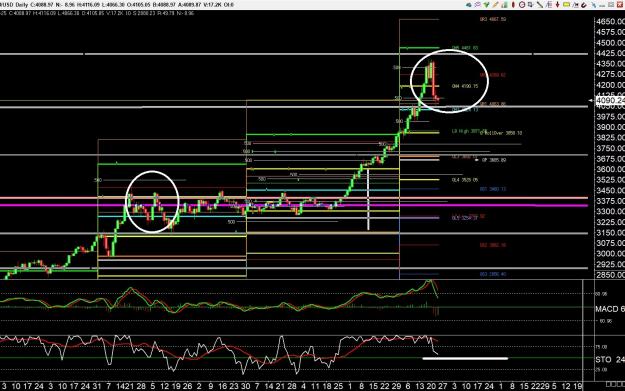Click the 4500.00 price axis label

pos(610,43)
